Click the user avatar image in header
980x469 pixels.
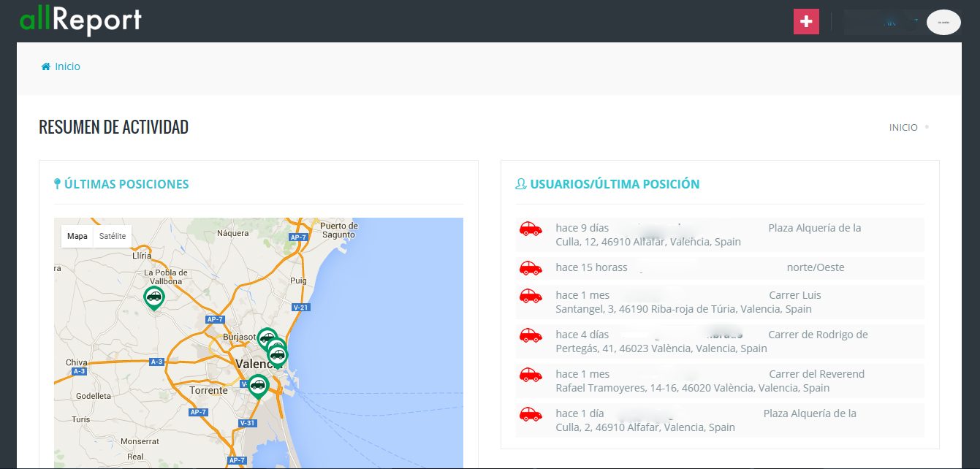click(943, 22)
